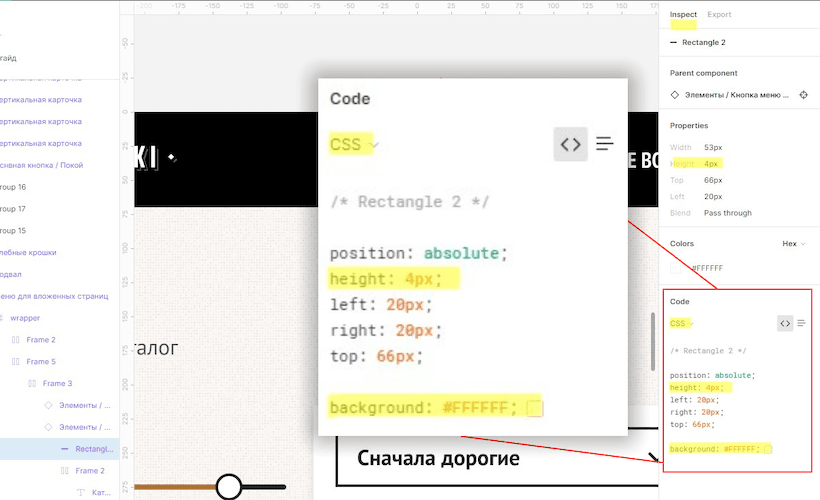Viewport: 820px width, 500px height.
Task: Select the Frame 3 layer
Action: (57, 383)
